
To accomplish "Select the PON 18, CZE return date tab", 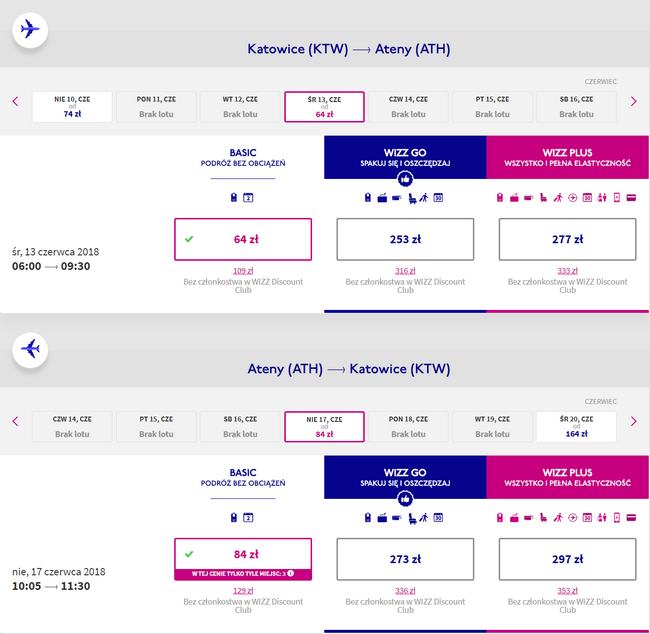I will pyautogui.click(x=408, y=427).
